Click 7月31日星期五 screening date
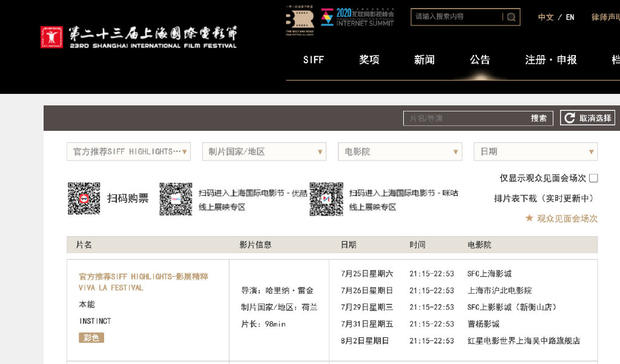This screenshot has width=620, height=364. [367, 324]
